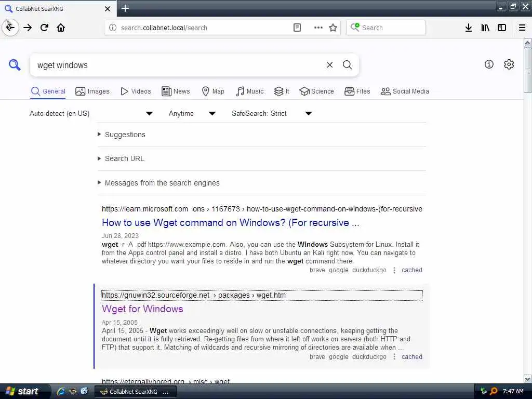The height and width of the screenshot is (399, 532).
Task: Close the CollabNet SearXNG tab
Action: coord(108,9)
